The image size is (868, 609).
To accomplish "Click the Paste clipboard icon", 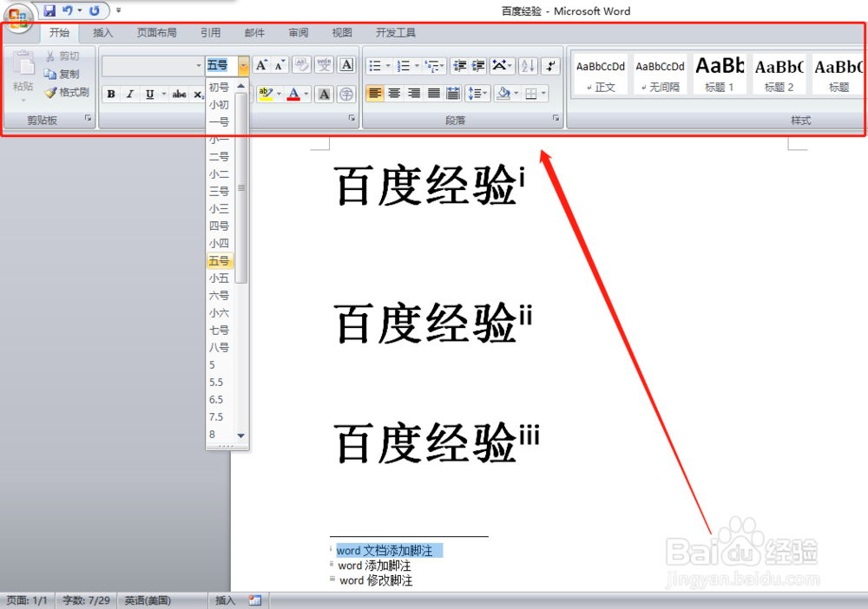I will 23,63.
